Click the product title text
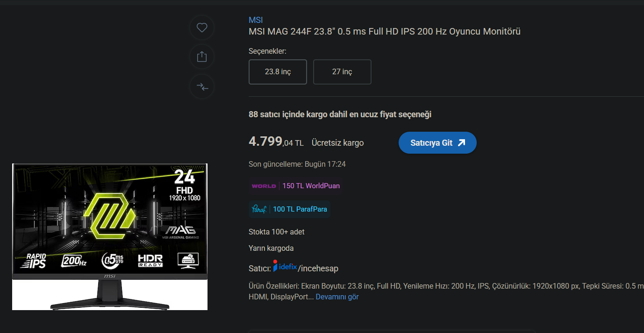The width and height of the screenshot is (644, 333). tap(385, 32)
